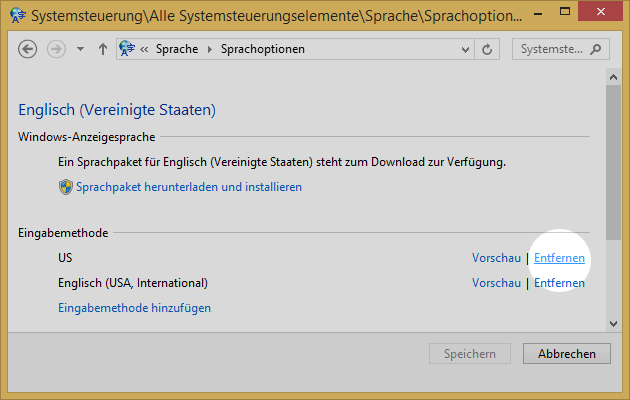
Task: Go up one level with the Up arrow
Action: [x=102, y=49]
